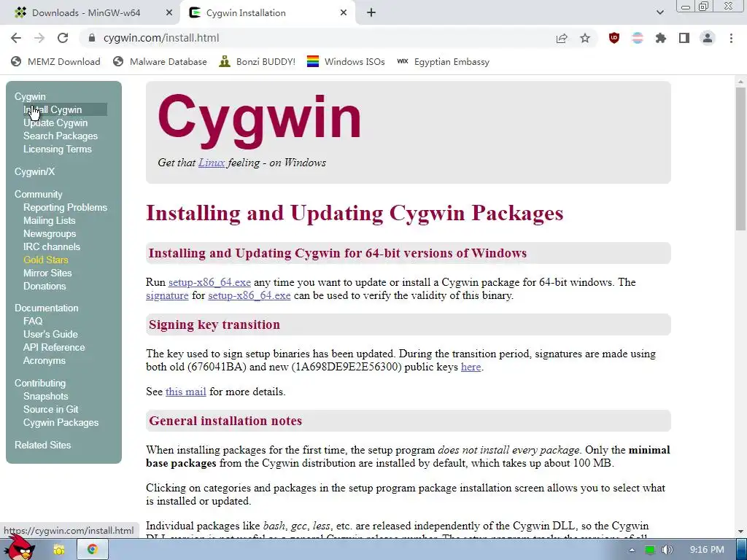Open Donations sidebar link

pos(44,286)
